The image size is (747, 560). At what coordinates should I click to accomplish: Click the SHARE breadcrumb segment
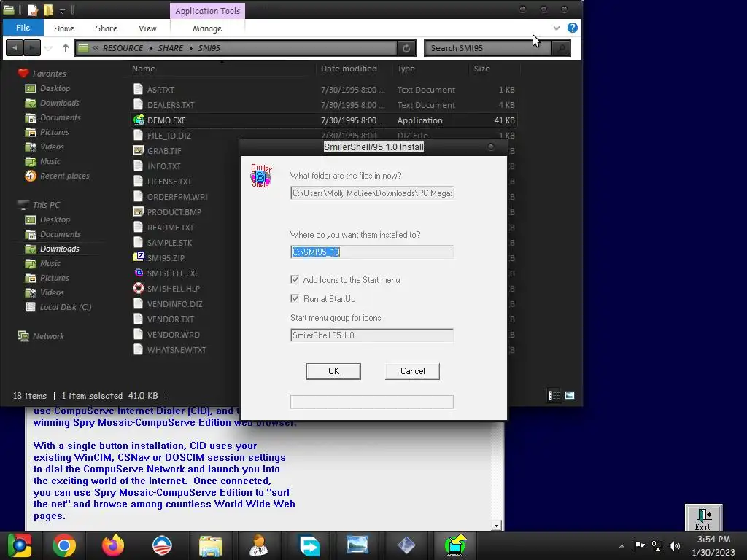(x=170, y=47)
